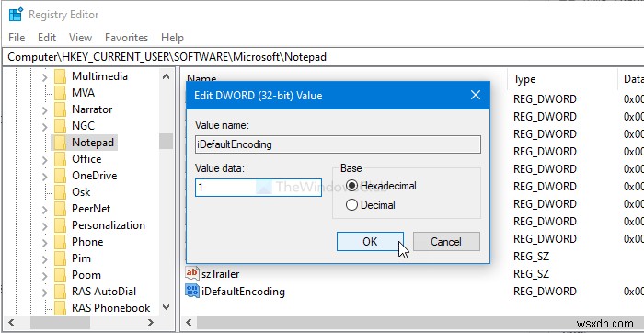Image resolution: width=644 pixels, height=333 pixels.
Task: Select the Personalization tree item label
Action: (x=109, y=225)
